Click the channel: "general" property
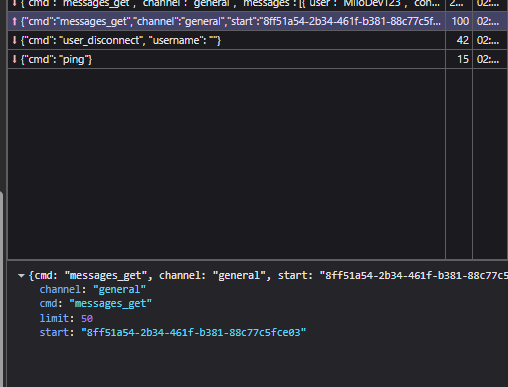508x387 pixels. (x=92, y=289)
